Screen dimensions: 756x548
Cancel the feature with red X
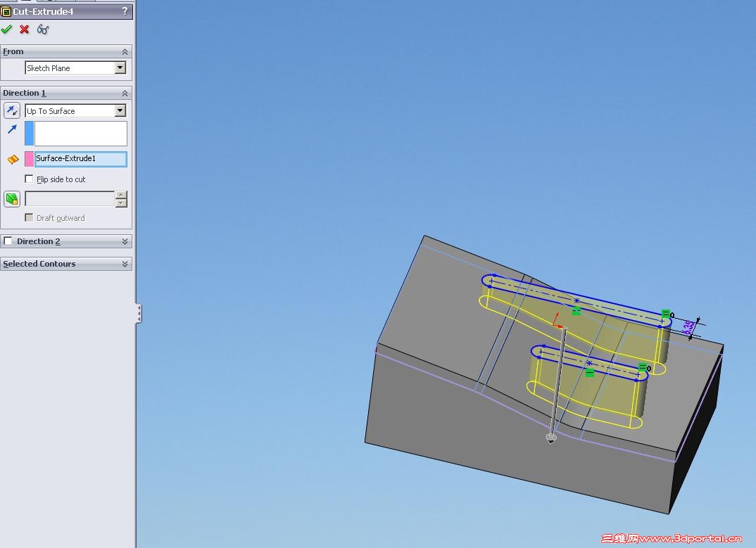[24, 30]
